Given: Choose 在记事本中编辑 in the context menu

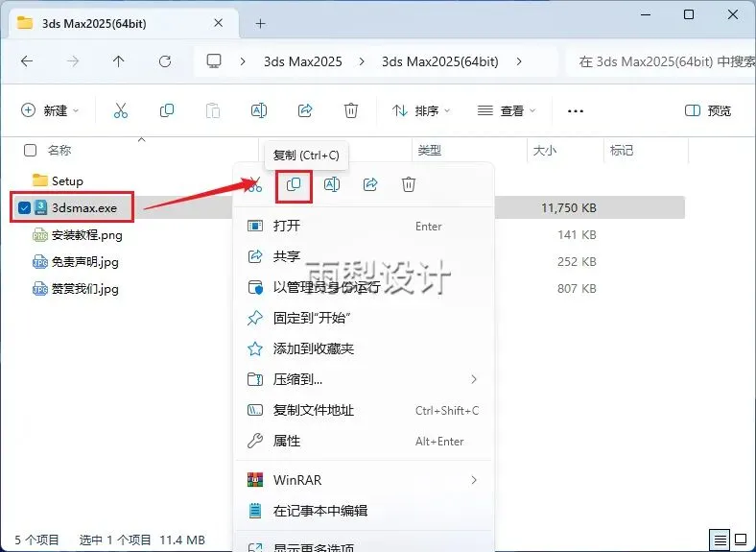Looking at the screenshot, I should pos(364,511).
